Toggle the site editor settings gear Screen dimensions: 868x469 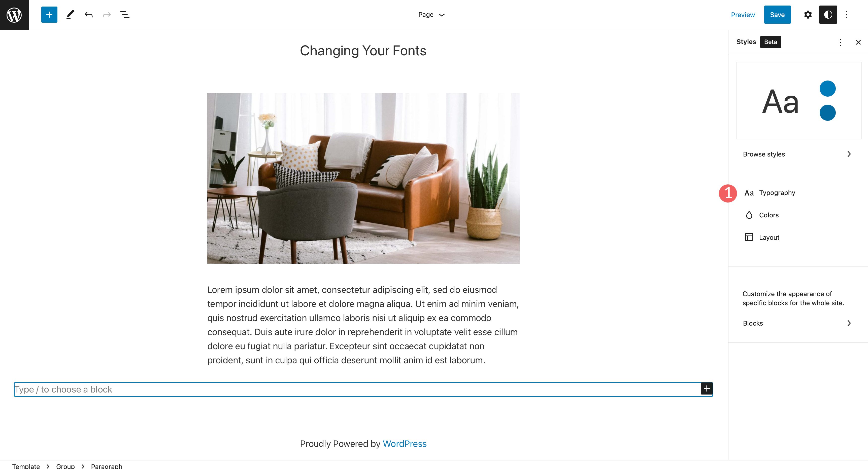(x=808, y=14)
